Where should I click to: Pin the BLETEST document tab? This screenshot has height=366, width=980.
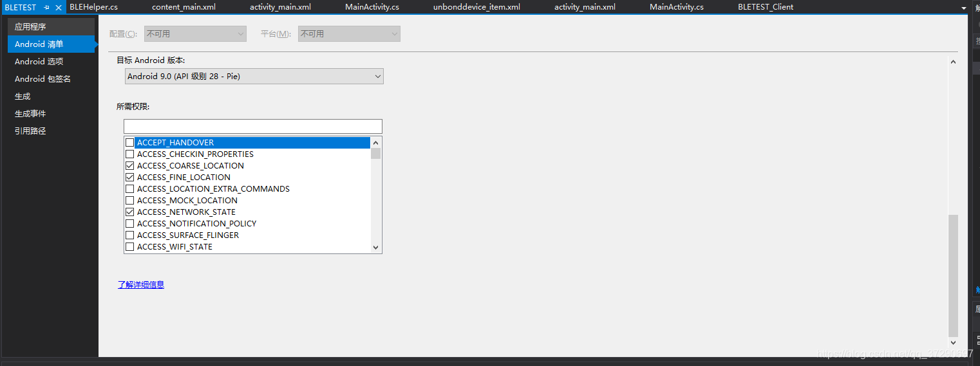pyautogui.click(x=46, y=7)
